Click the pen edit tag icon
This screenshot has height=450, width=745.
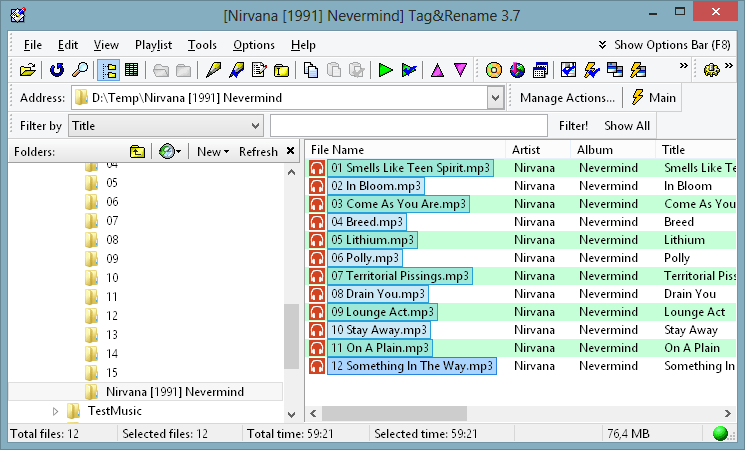coord(213,70)
